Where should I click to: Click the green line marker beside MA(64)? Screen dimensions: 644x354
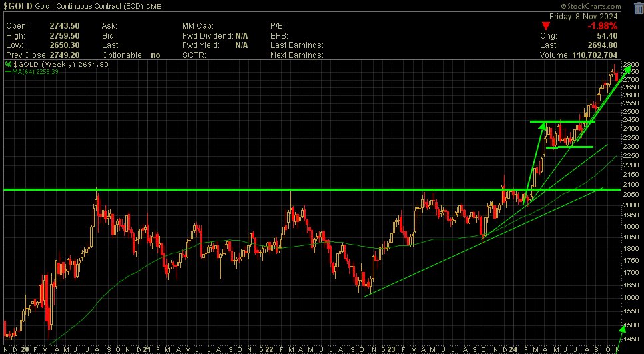(9, 72)
